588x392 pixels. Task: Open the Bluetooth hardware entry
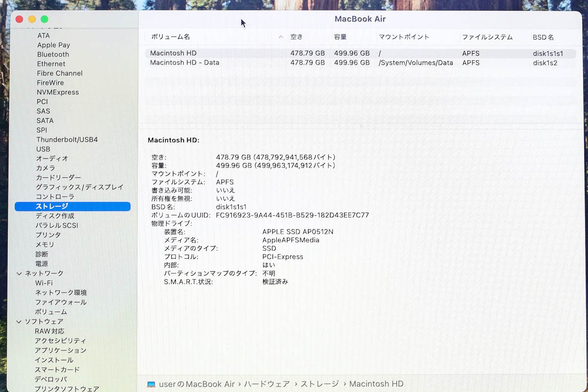coord(53,54)
